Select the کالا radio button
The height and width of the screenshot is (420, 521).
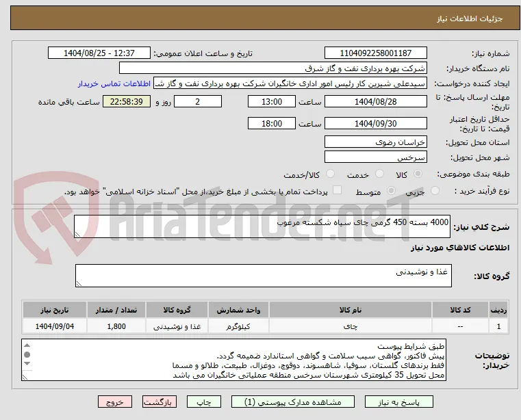(418, 174)
